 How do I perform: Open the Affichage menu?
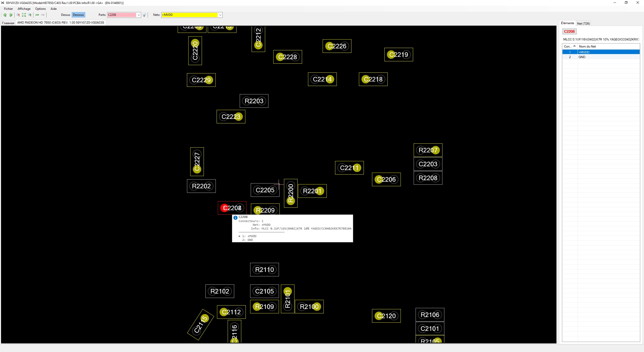tap(24, 9)
